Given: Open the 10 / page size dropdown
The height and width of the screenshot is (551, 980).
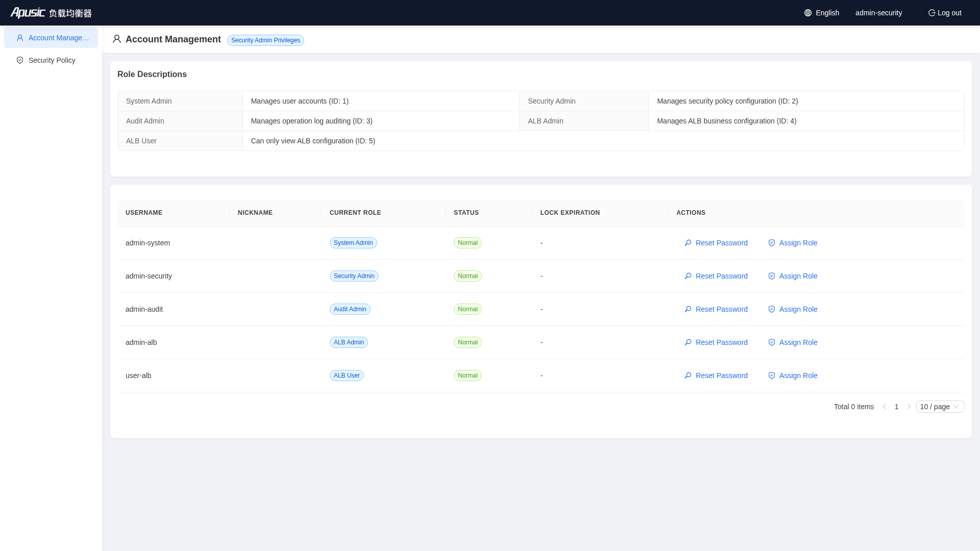Looking at the screenshot, I should pyautogui.click(x=940, y=407).
